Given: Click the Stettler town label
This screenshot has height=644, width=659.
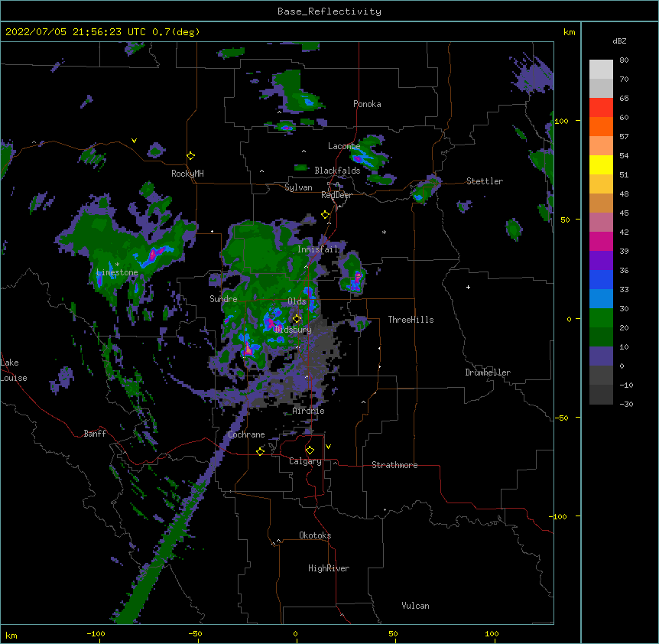Looking at the screenshot, I should (x=485, y=181).
